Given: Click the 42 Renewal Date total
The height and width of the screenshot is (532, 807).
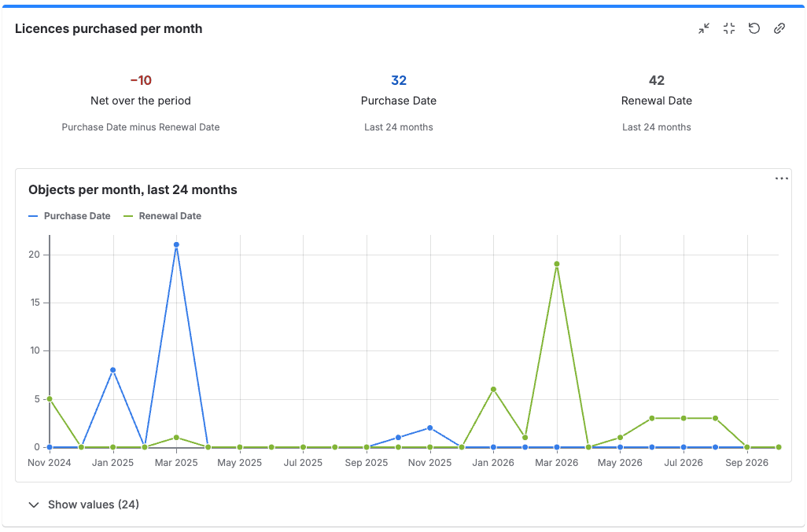Looking at the screenshot, I should pyautogui.click(x=657, y=80).
